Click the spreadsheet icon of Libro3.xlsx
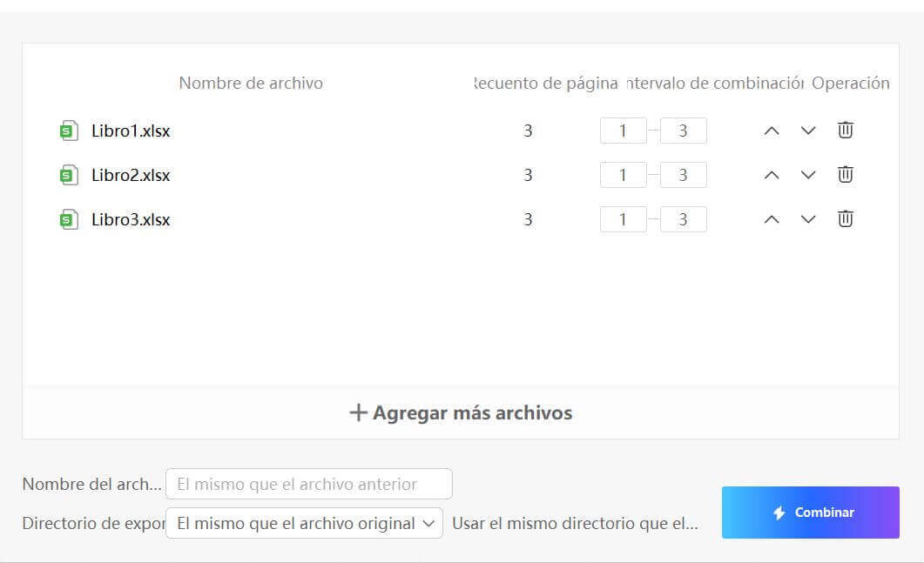The image size is (924, 563). (69, 219)
